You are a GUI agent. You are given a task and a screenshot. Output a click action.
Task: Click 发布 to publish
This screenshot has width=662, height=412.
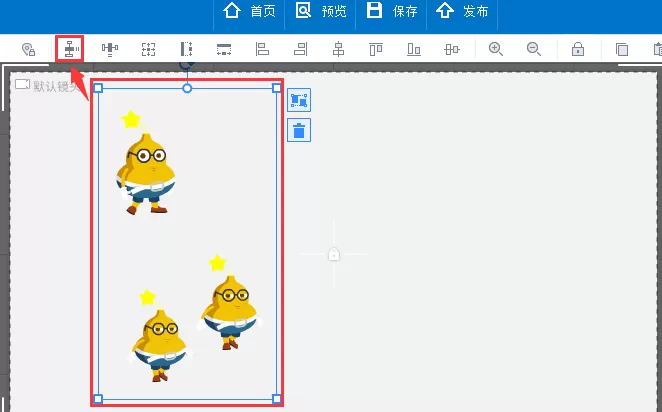(462, 11)
